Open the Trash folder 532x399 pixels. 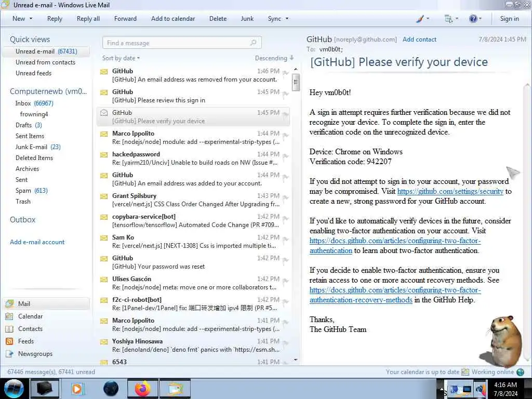23,201
